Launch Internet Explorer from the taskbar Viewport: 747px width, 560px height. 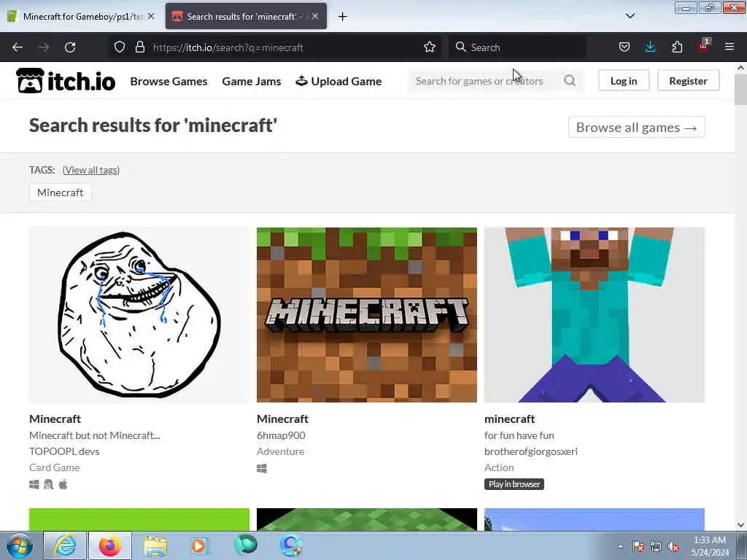[65, 545]
